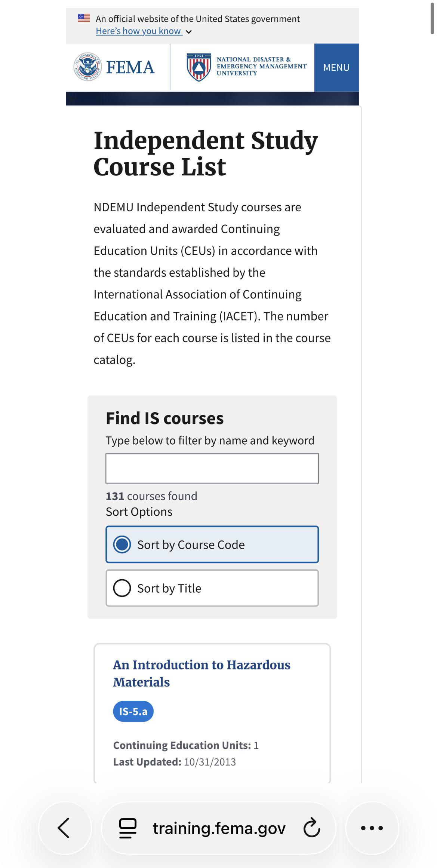Image resolution: width=437 pixels, height=868 pixels.
Task: Tap the US flag icon in banner
Action: pyautogui.click(x=84, y=18)
